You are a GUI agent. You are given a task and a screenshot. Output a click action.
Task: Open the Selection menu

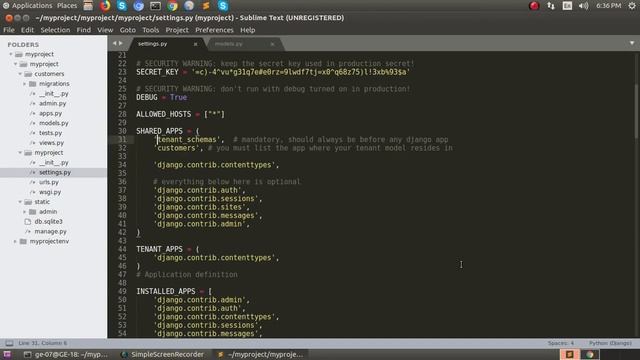tap(55, 30)
